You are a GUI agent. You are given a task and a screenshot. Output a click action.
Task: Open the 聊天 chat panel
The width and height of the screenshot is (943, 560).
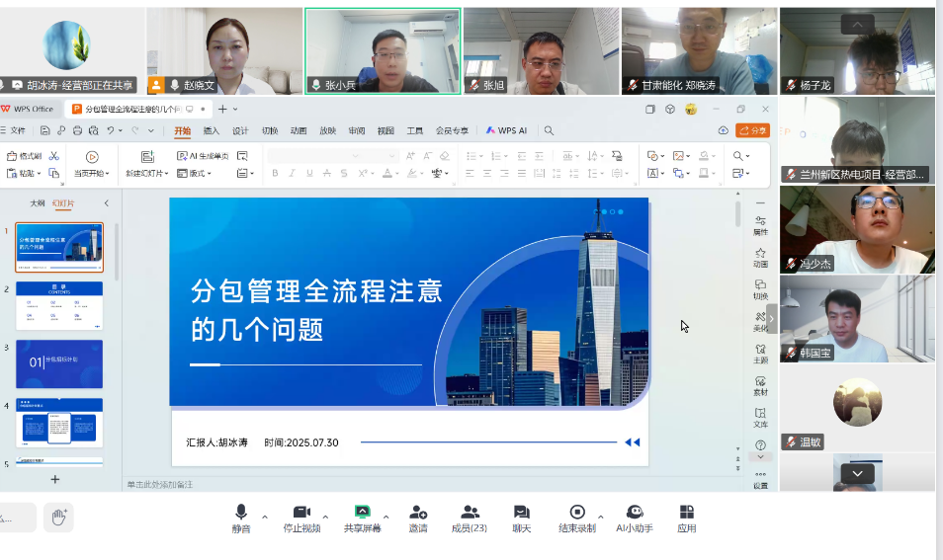521,518
